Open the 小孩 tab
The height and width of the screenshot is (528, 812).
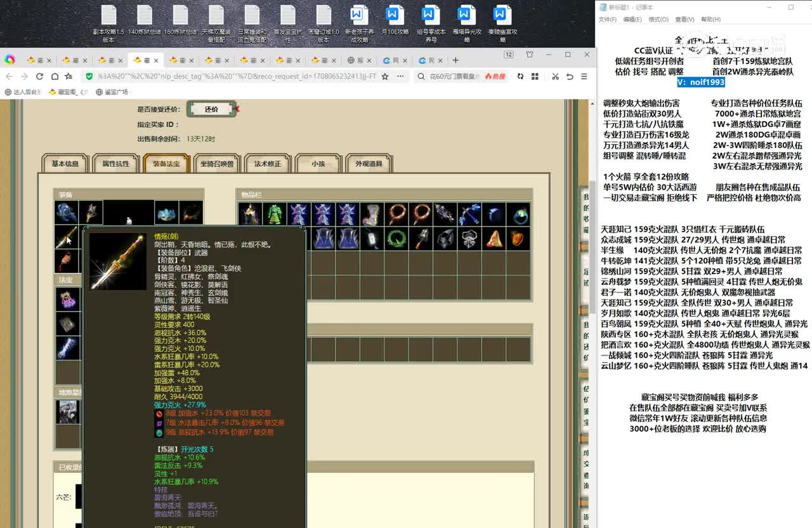click(318, 164)
